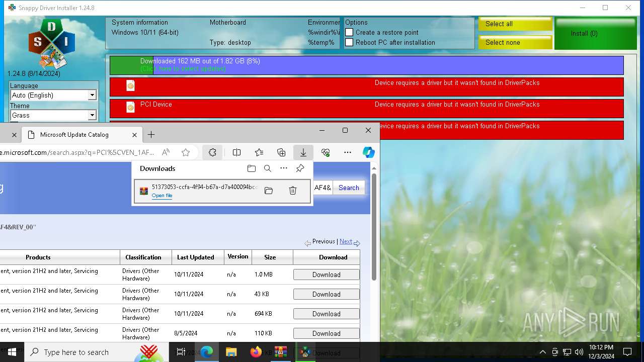Toggle split screen icon in Edge toolbar

(x=236, y=152)
